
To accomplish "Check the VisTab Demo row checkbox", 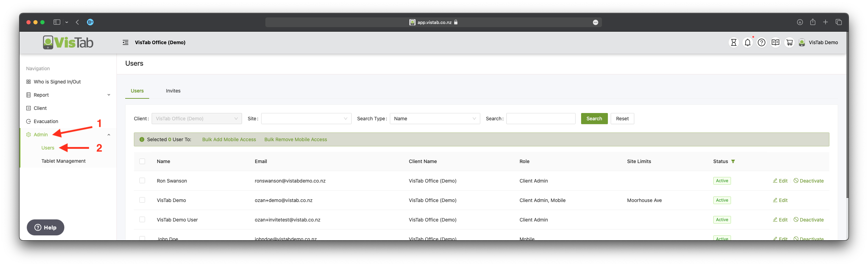I will [x=142, y=200].
